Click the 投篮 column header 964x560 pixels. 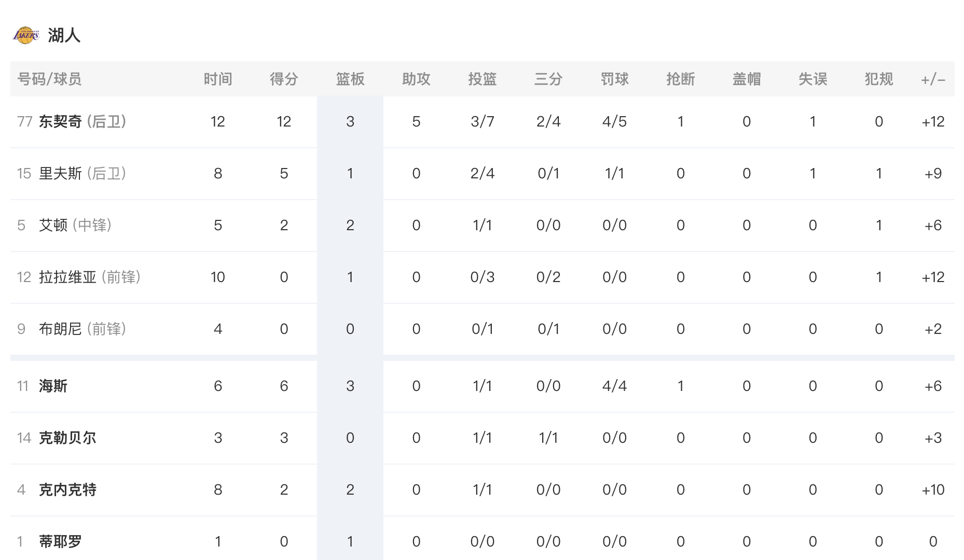pos(483,79)
